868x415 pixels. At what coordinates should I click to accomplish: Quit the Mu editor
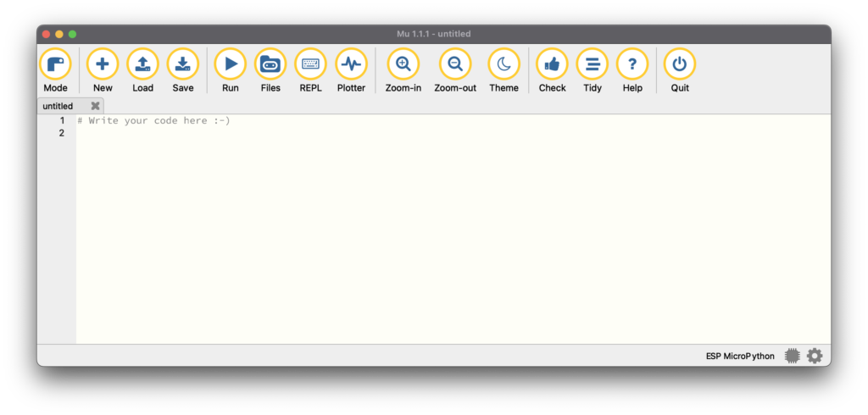[x=680, y=70]
